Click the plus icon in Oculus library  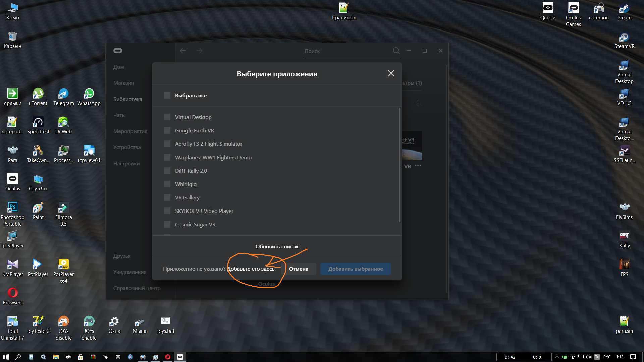click(x=418, y=103)
